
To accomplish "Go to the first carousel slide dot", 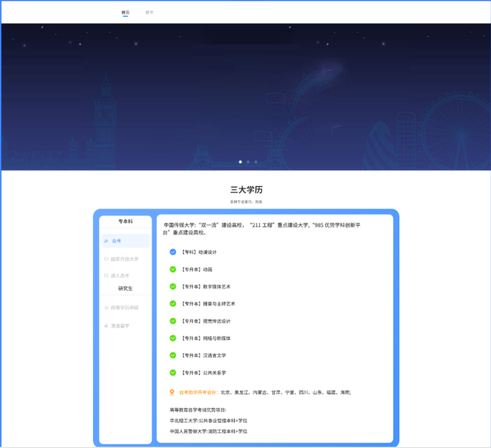I will click(x=240, y=162).
